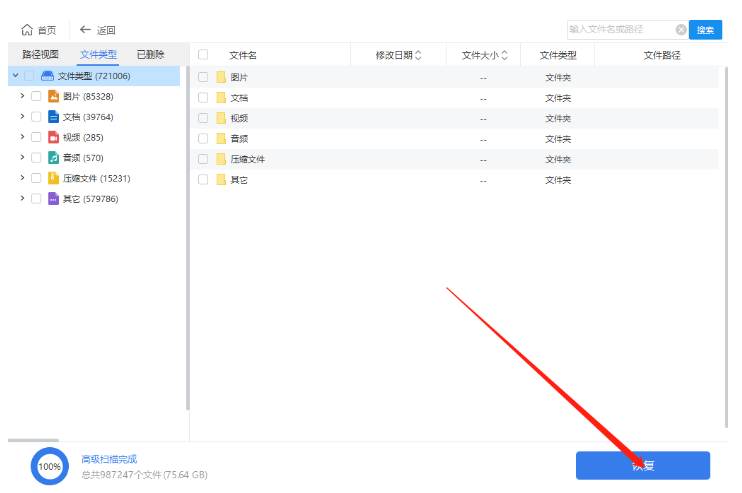
Task: Switch to the 已删除 tab
Action: point(150,54)
